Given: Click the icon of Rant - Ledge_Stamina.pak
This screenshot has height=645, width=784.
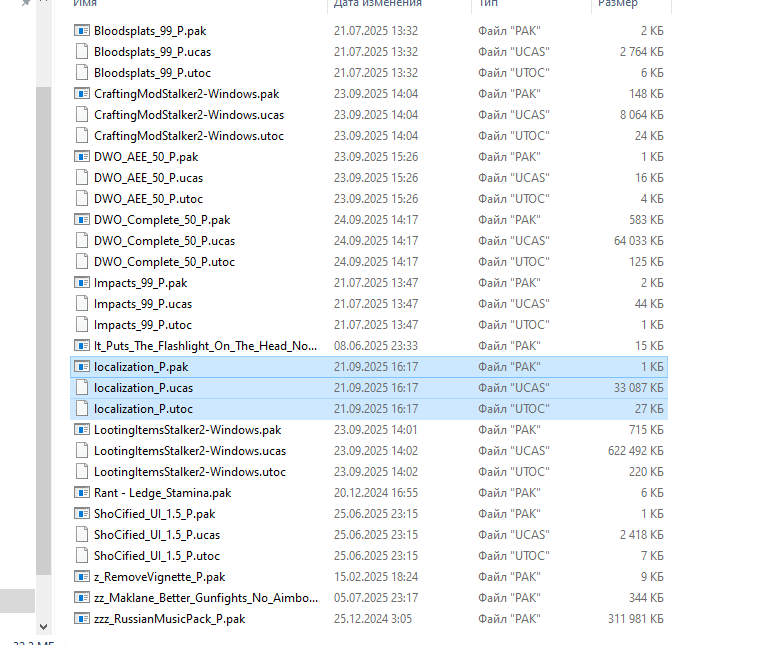Looking at the screenshot, I should [x=82, y=492].
